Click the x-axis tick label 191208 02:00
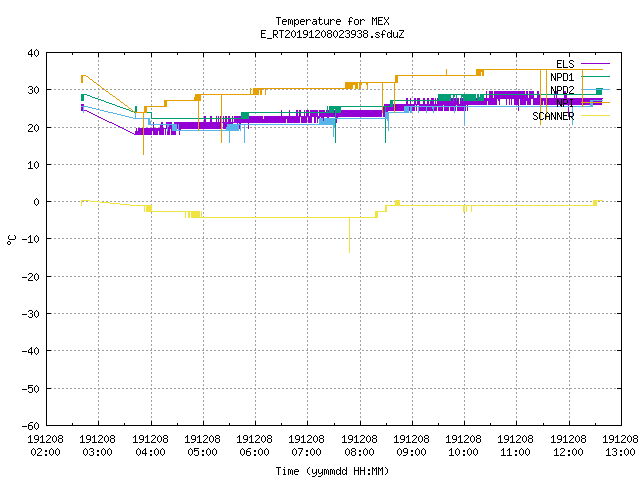Image resolution: width=640 pixels, height=480 pixels. pyautogui.click(x=45, y=446)
